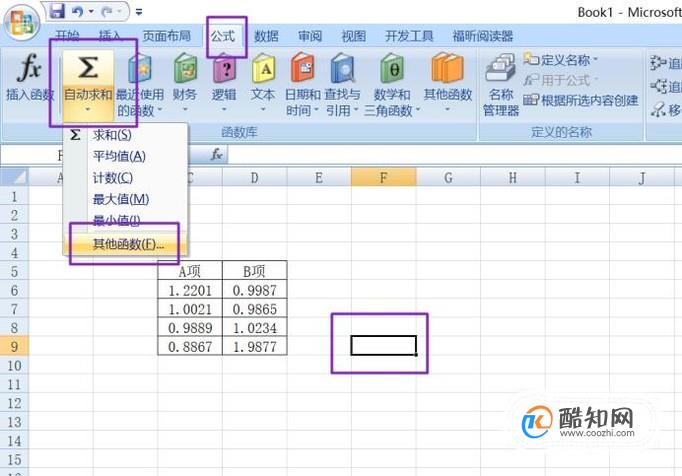
Task: Click Use in Formula (用于公式)
Action: click(x=561, y=80)
